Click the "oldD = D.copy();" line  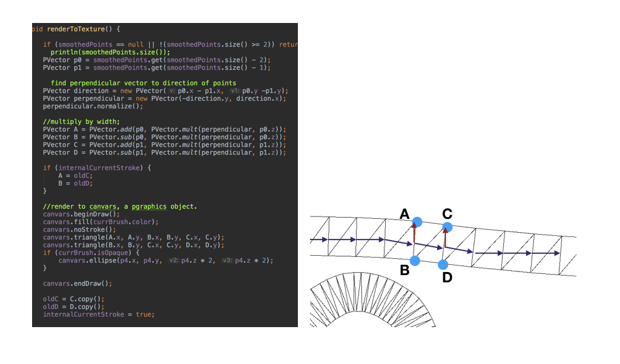pyautogui.click(x=73, y=307)
